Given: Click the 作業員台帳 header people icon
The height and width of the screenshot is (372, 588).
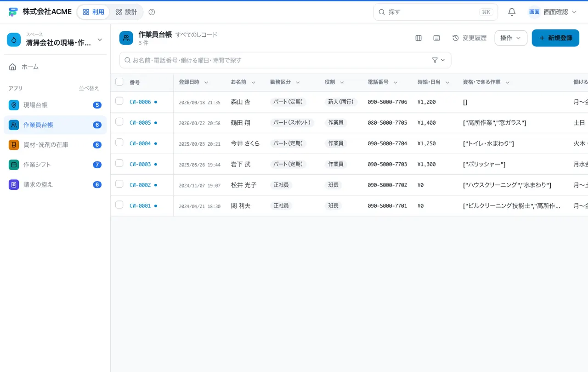Looking at the screenshot, I should click(126, 38).
